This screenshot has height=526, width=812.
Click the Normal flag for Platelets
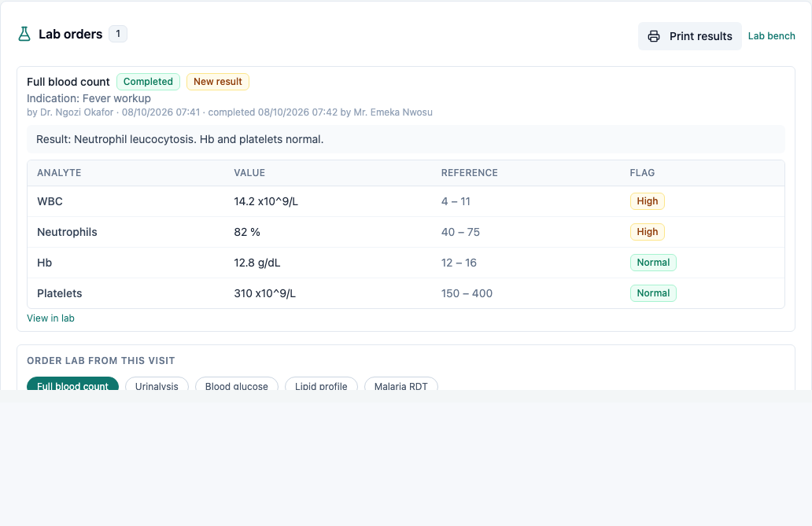tap(653, 293)
